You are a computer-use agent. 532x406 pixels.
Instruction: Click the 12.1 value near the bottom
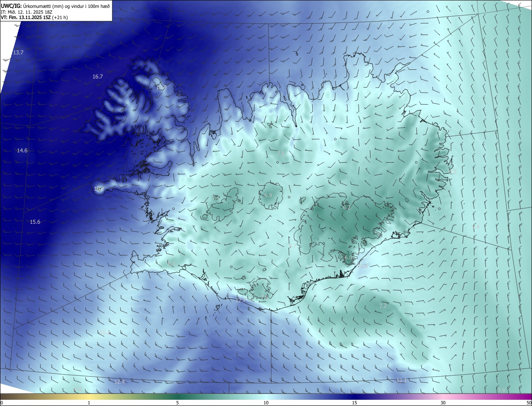tap(401, 381)
